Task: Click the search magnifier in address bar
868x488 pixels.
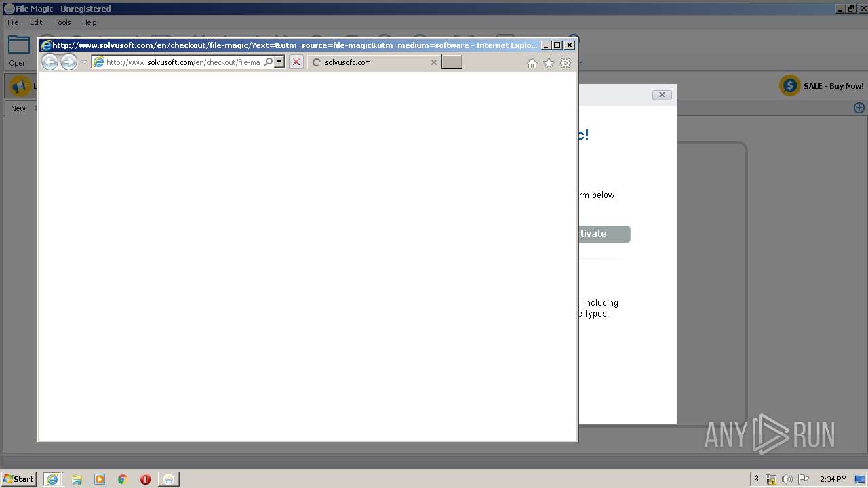Action: coord(269,62)
